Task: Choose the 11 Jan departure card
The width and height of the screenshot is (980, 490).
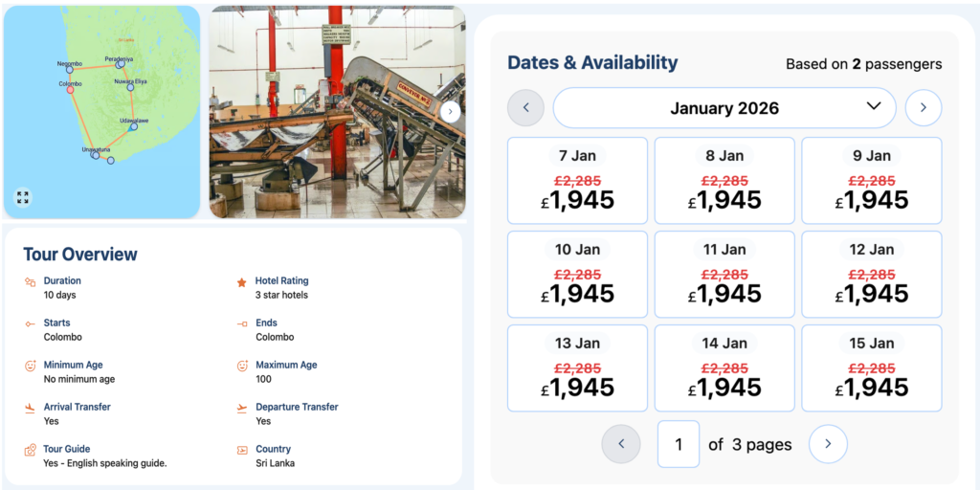Action: [724, 275]
